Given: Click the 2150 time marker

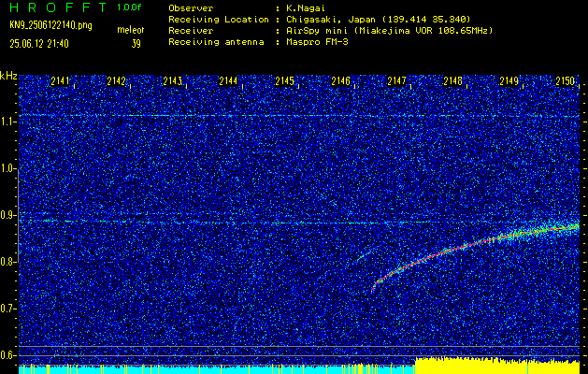Looking at the screenshot, I should (566, 81).
